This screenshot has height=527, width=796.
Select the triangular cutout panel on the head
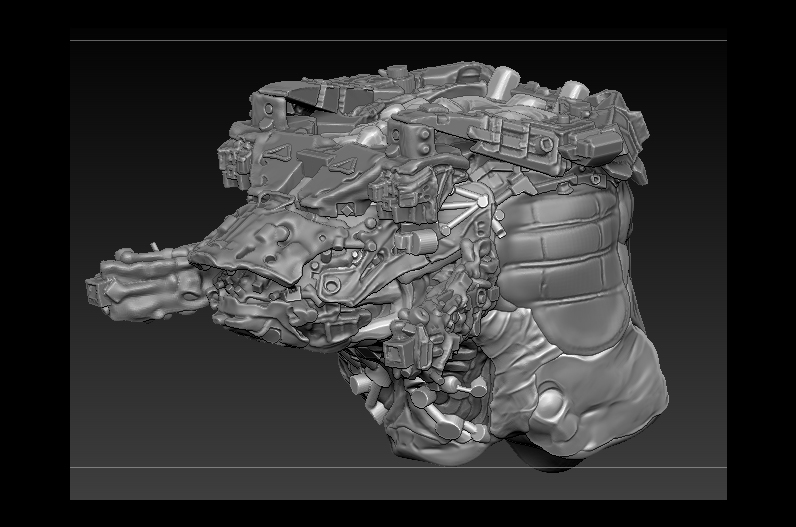pos(276,151)
